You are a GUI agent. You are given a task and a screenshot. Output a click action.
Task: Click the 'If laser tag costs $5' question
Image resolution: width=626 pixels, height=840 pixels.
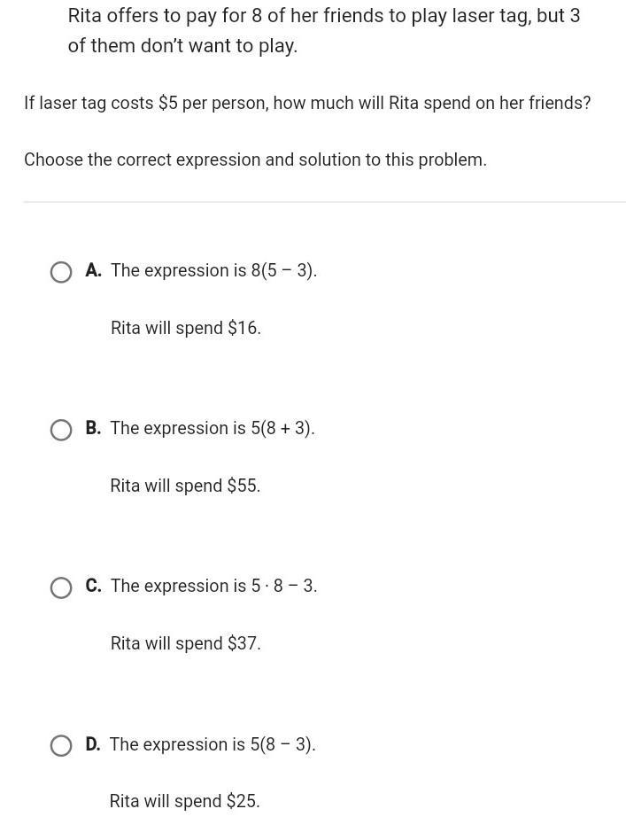coord(307,103)
